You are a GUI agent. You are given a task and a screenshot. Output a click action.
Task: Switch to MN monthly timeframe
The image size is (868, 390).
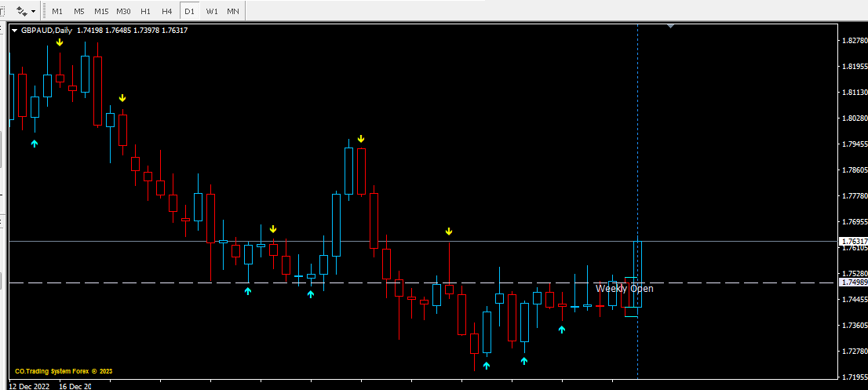pos(233,11)
